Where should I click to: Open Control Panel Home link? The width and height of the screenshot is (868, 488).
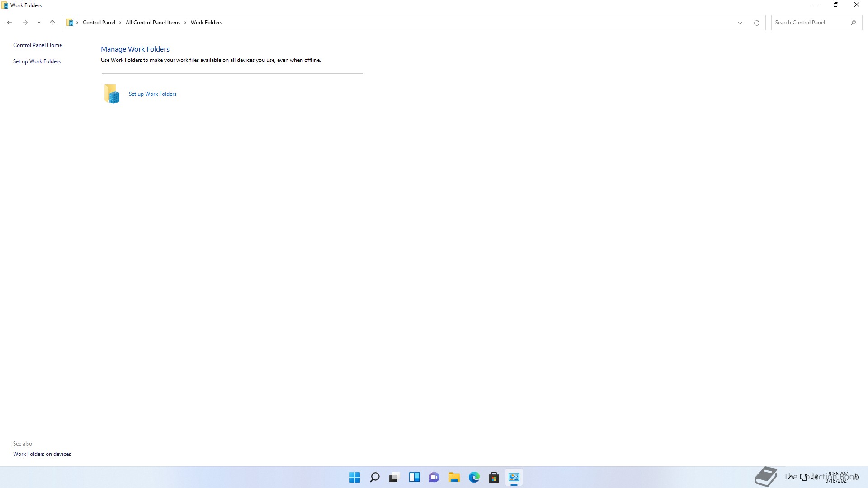(38, 45)
